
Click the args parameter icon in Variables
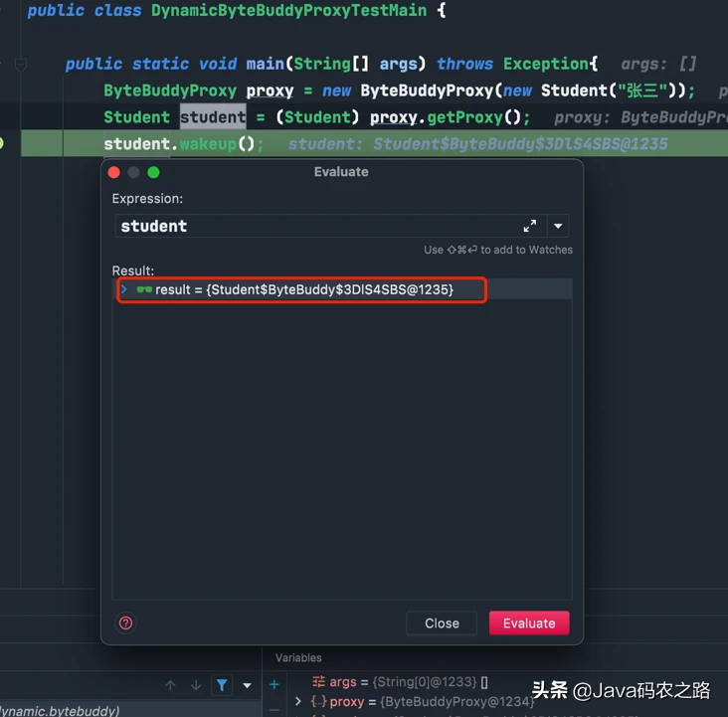(319, 682)
